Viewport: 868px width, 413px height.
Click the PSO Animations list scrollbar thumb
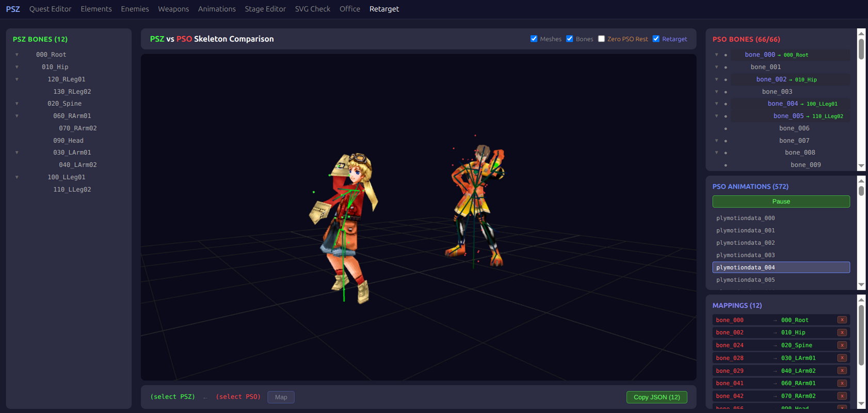click(861, 190)
